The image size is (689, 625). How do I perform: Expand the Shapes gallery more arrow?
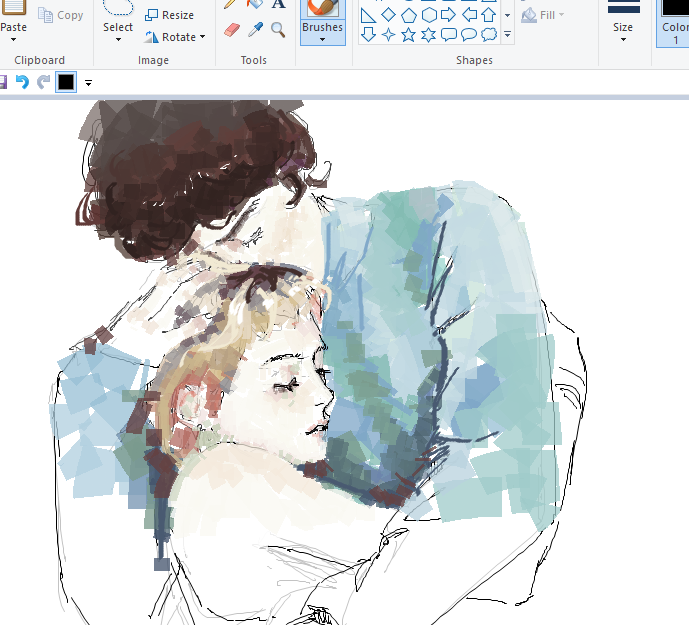(x=508, y=35)
